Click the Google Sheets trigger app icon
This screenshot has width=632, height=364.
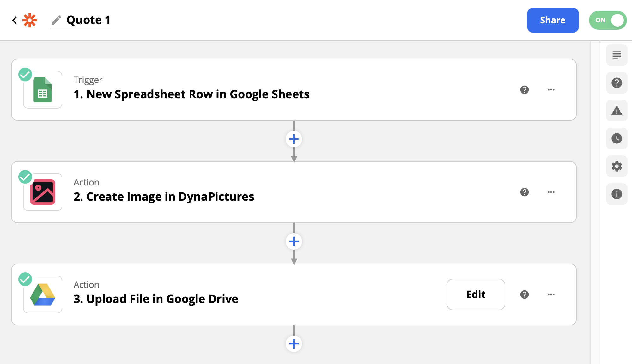42,90
